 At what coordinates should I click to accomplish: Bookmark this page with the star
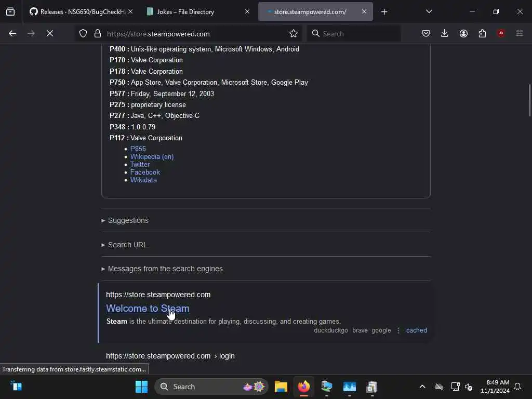pyautogui.click(x=294, y=34)
